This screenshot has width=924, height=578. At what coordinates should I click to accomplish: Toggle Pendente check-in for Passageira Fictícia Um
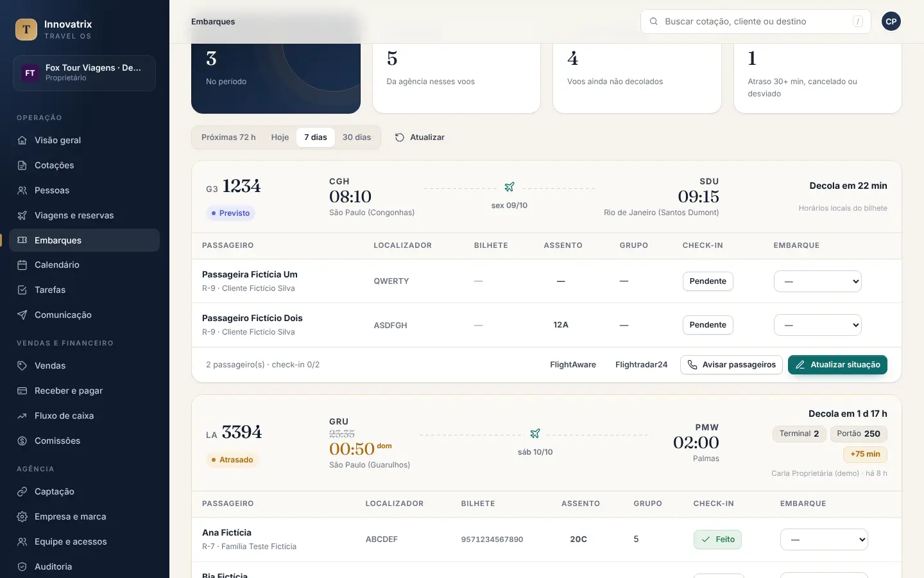[x=708, y=281]
